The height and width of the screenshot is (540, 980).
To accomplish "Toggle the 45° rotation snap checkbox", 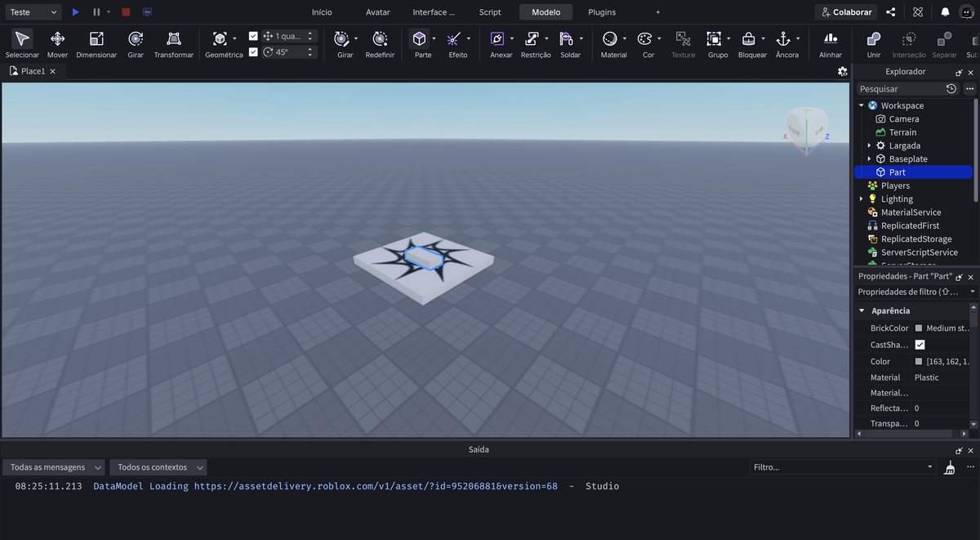I will (253, 51).
